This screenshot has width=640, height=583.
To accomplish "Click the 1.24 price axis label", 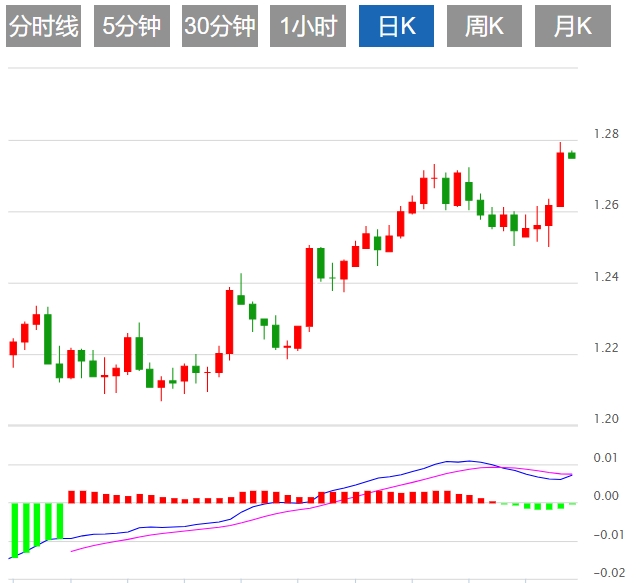I will 606,277.
